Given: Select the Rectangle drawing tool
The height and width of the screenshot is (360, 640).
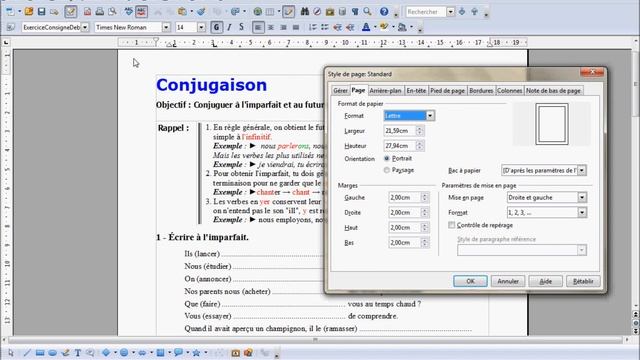Looking at the screenshot, I should pyautogui.click(x=40, y=353).
